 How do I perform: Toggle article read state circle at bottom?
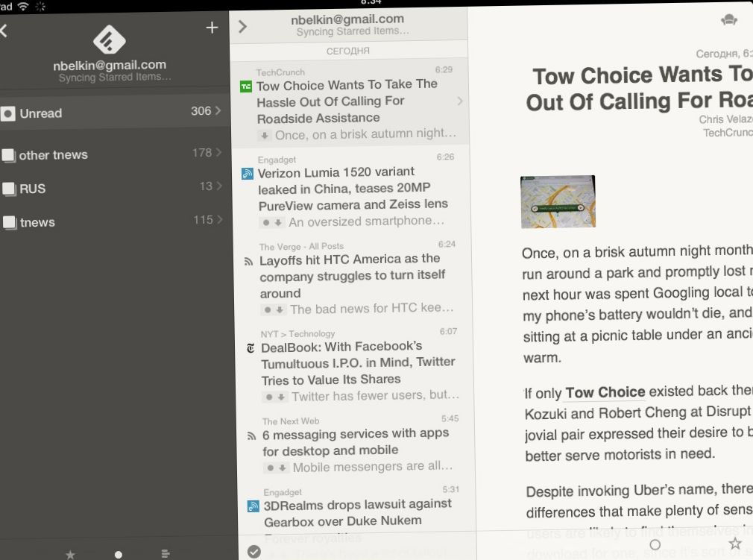(655, 544)
